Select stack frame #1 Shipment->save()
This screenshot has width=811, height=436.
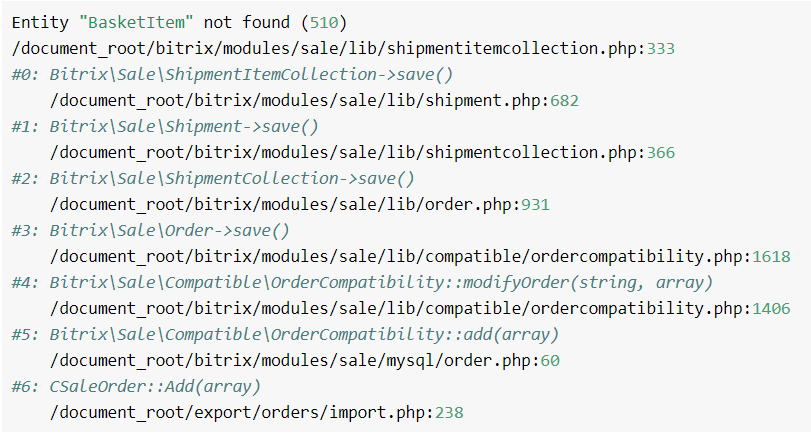pyautogui.click(x=165, y=127)
